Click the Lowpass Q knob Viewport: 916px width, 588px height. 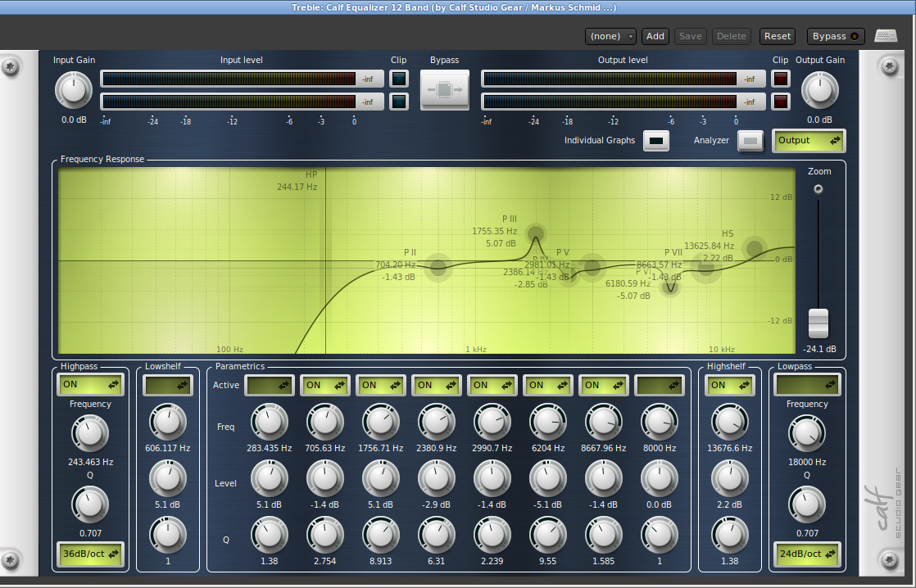coord(807,504)
